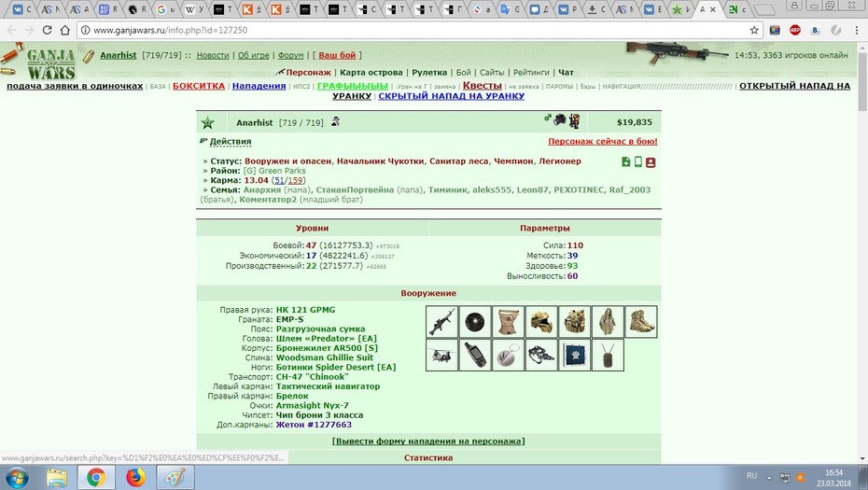Click the dog tag item image

[608, 355]
